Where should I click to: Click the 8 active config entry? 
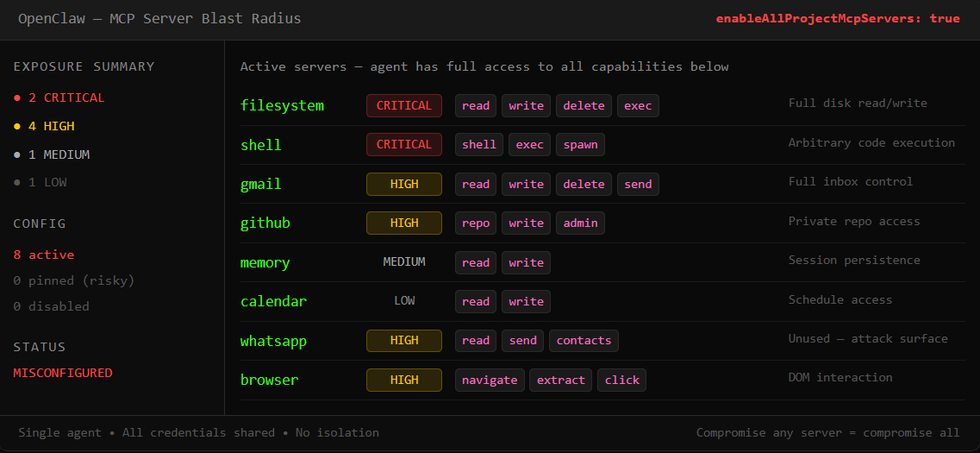(x=44, y=255)
